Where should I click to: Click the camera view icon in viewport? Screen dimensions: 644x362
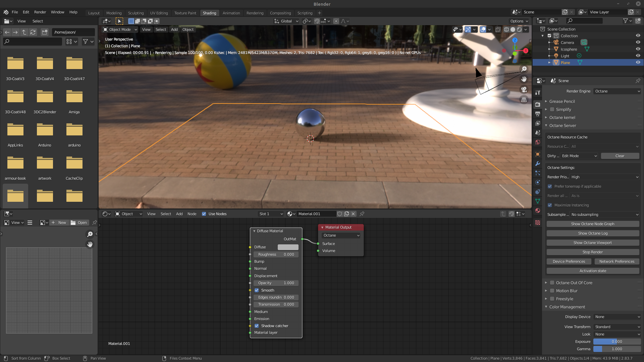click(x=524, y=89)
